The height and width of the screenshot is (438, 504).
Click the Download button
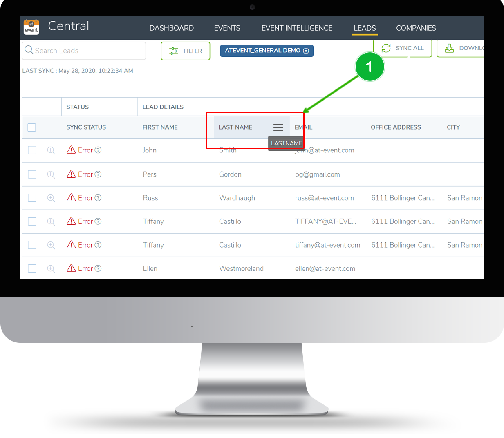coord(461,48)
